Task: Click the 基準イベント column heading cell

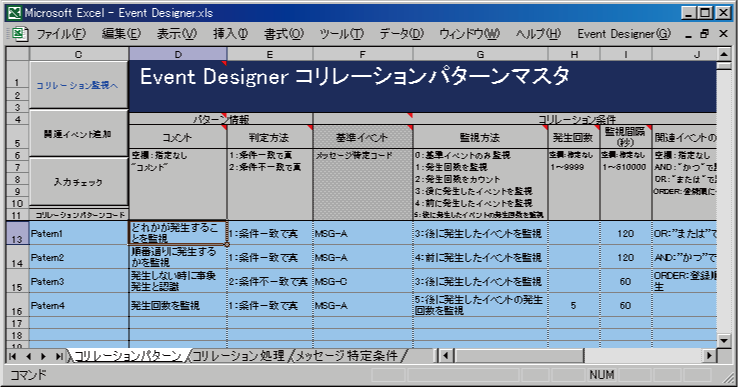Action: click(x=363, y=137)
